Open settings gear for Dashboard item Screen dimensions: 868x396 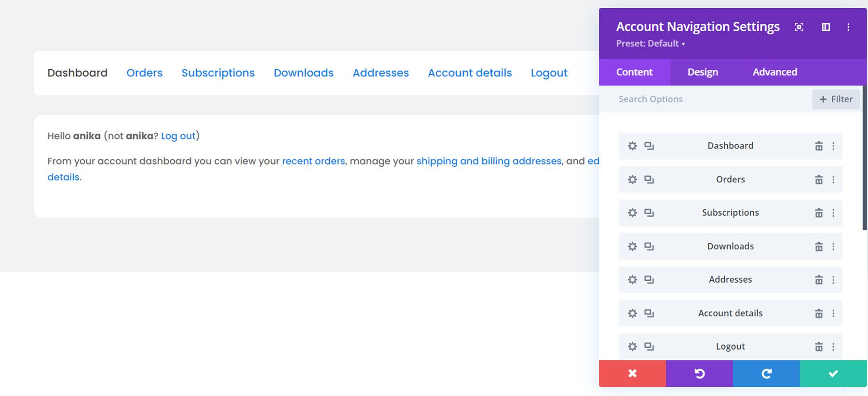coord(632,146)
